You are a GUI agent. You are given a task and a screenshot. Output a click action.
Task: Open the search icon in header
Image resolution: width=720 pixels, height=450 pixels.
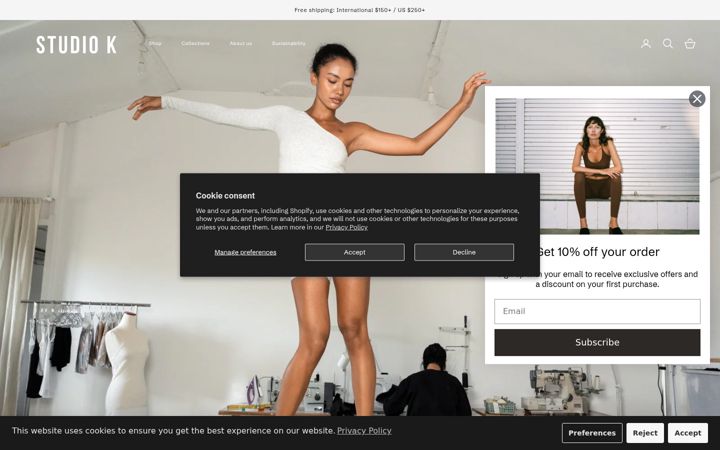pyautogui.click(x=668, y=44)
